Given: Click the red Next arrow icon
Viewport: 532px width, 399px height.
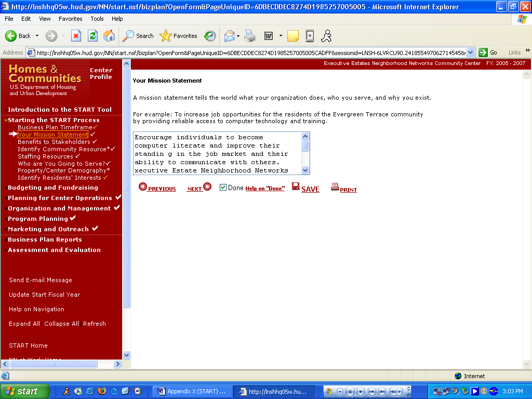Looking at the screenshot, I should coord(207,187).
